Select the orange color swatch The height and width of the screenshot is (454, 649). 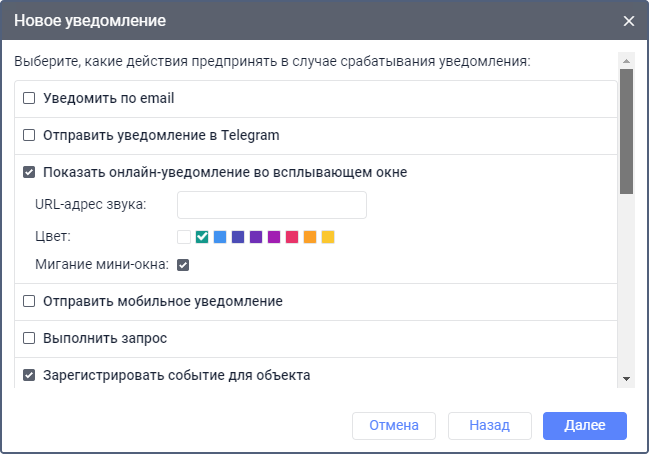coord(310,237)
